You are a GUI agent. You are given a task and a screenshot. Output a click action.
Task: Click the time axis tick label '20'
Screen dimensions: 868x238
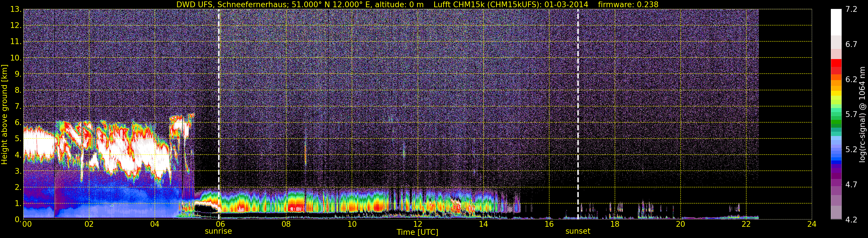680,224
